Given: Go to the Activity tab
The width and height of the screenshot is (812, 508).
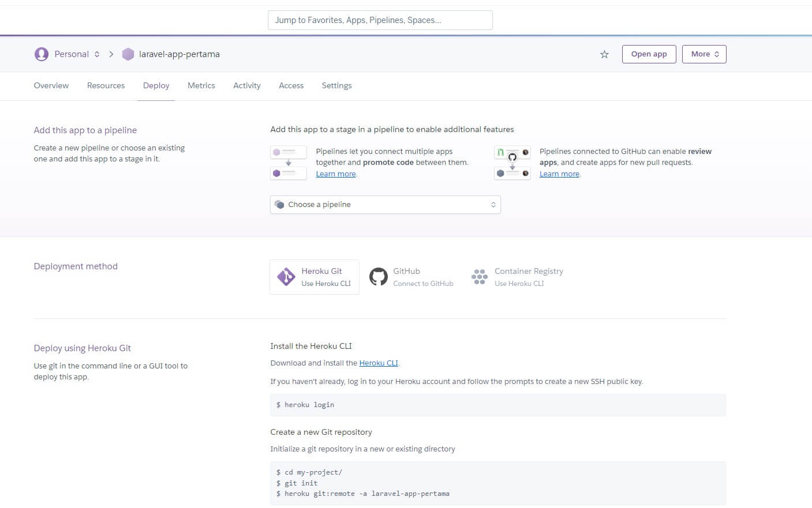Looking at the screenshot, I should pos(247,85).
